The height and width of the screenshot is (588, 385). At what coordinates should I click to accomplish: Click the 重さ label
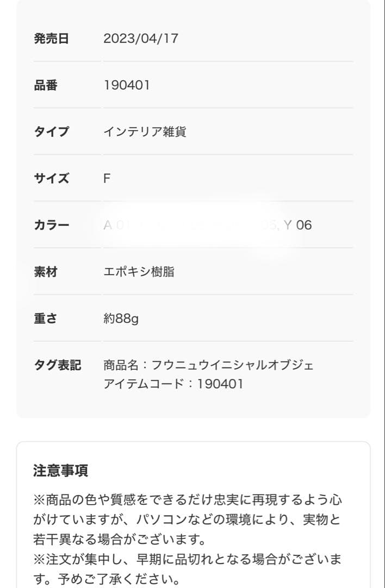click(x=46, y=318)
